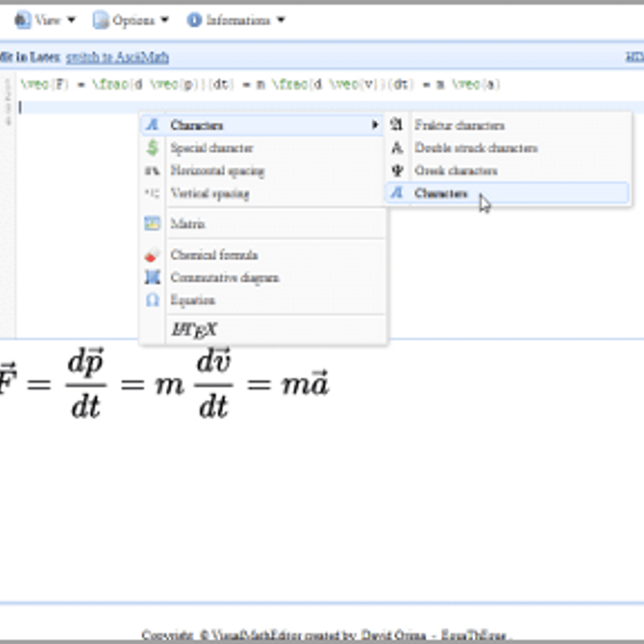Click the Matrix insertion icon
The width and height of the screenshot is (644, 644).
pos(152,224)
